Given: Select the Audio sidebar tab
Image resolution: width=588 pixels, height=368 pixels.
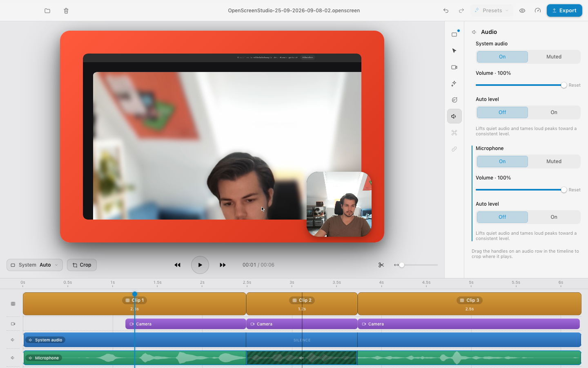Looking at the screenshot, I should tap(454, 116).
